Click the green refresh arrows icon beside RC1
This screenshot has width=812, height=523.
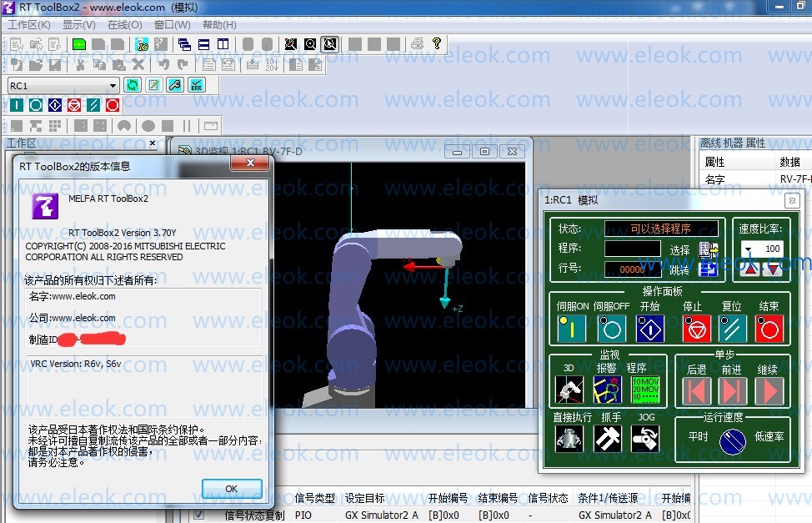coord(133,85)
